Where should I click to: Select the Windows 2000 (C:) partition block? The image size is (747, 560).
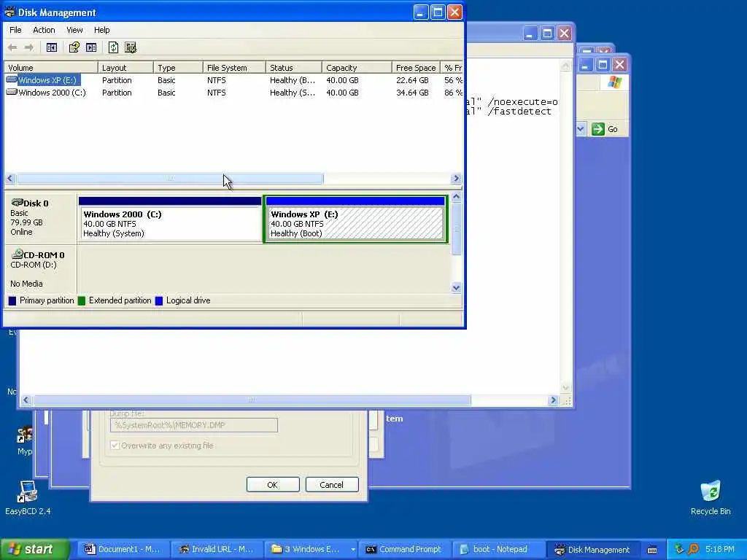(x=170, y=219)
